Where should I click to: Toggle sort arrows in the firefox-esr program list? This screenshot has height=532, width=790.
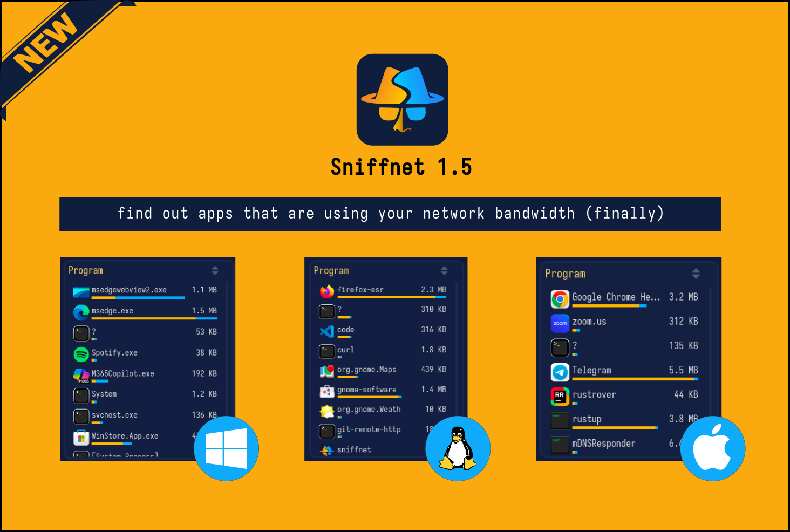444,270
